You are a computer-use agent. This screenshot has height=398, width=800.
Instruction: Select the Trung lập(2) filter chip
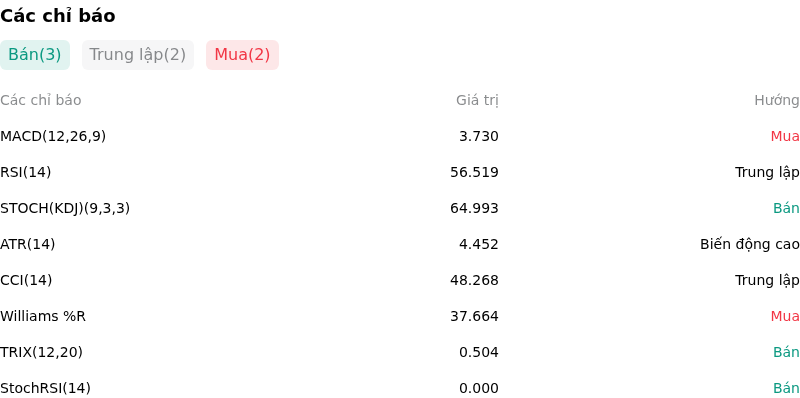coord(138,55)
